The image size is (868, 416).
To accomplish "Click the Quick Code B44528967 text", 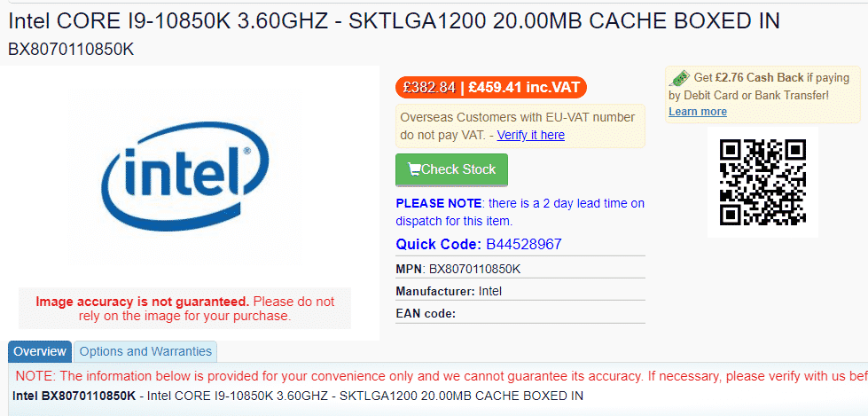I will pyautogui.click(x=479, y=244).
